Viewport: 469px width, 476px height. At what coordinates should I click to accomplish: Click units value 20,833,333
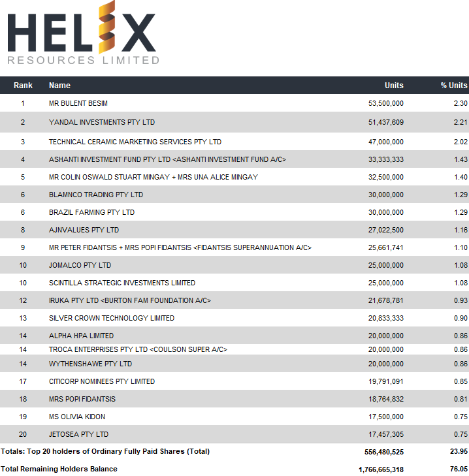coord(386,318)
